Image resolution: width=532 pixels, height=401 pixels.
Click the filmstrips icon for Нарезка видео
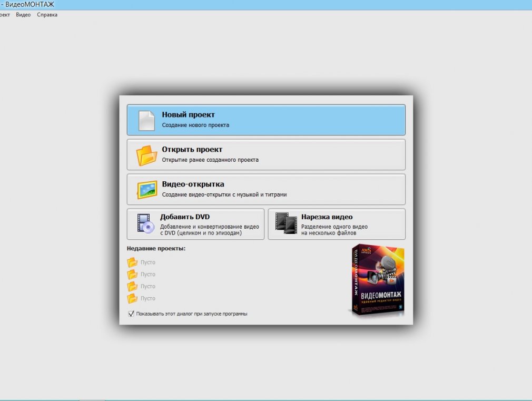pos(286,223)
